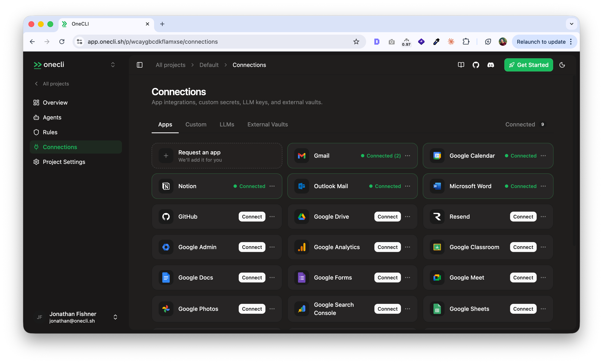Open Outlook Mail more options menu
This screenshot has width=603, height=364.
[x=408, y=186]
